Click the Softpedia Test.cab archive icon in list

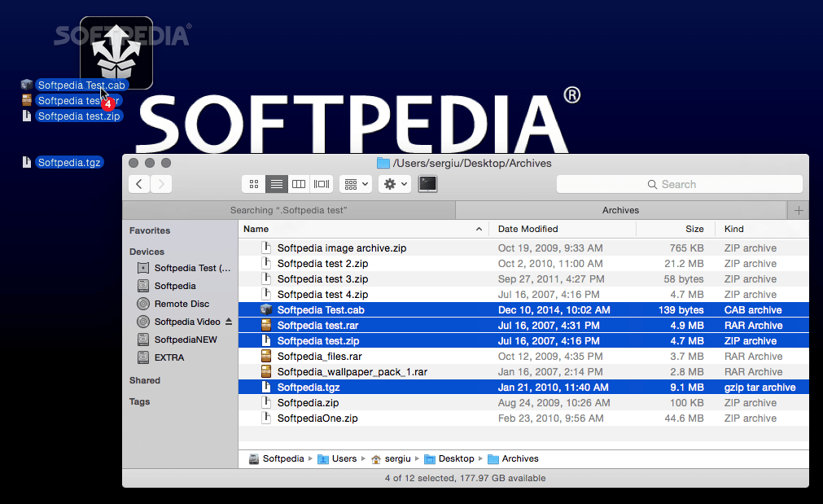coord(267,309)
